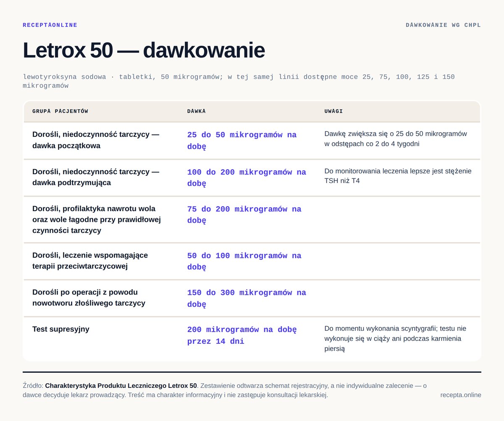The height and width of the screenshot is (421, 504).
Task: Click the DAWKA column header
Action: (196, 111)
